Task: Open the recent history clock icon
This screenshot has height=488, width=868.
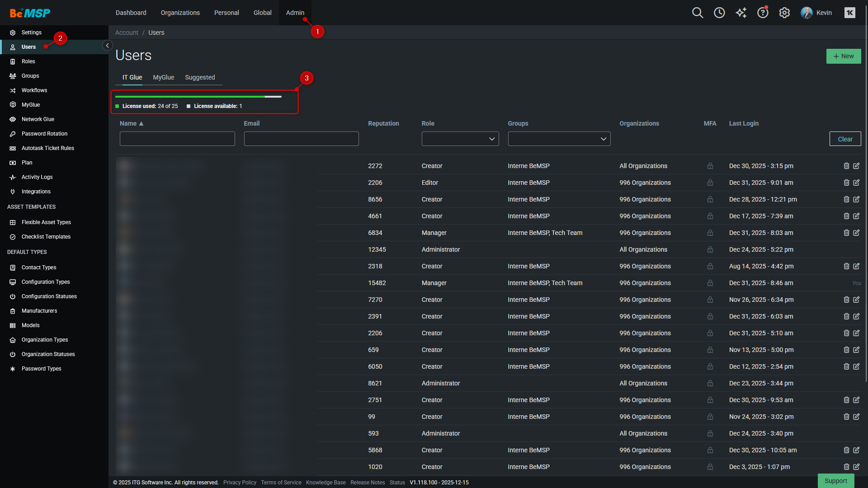Action: tap(719, 13)
